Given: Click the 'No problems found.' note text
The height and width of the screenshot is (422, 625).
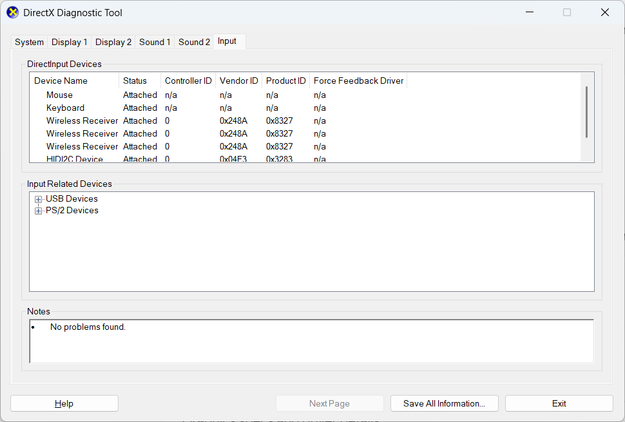Looking at the screenshot, I should 88,327.
